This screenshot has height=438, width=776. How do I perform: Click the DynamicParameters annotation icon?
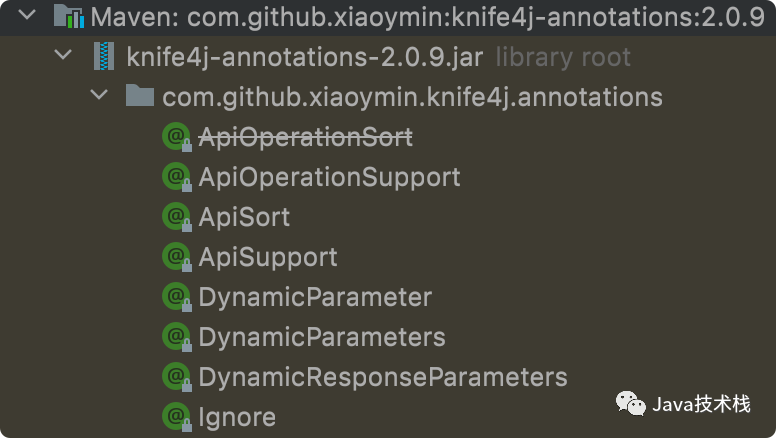coord(176,337)
